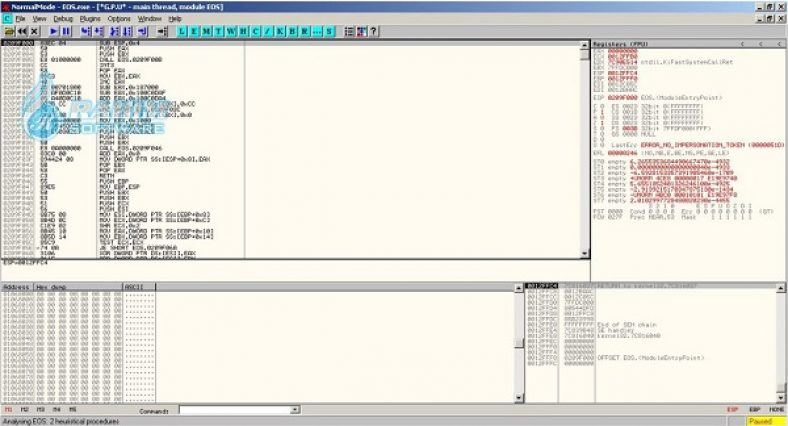
Task: Click the Step over toolbar icon
Action: [x=98, y=31]
